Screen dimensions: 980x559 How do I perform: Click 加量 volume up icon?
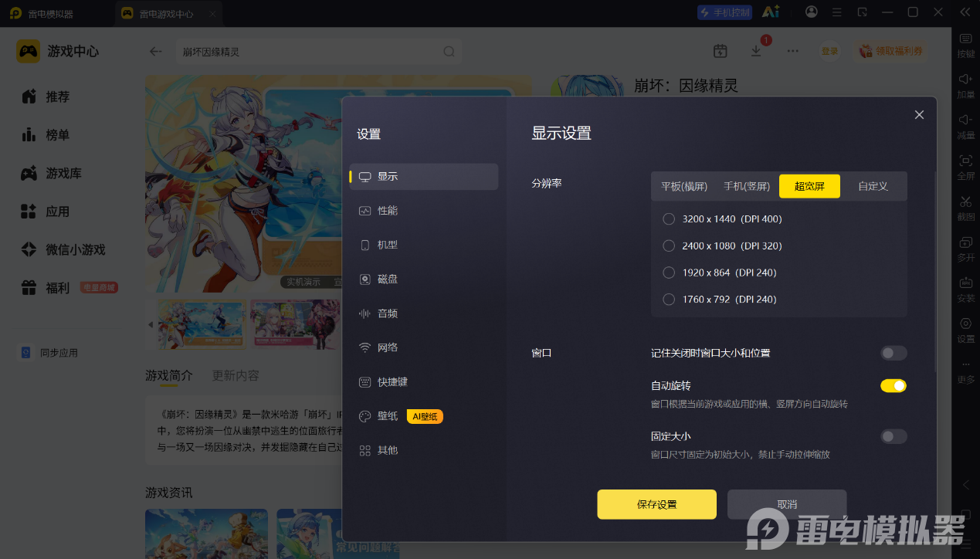tap(966, 85)
